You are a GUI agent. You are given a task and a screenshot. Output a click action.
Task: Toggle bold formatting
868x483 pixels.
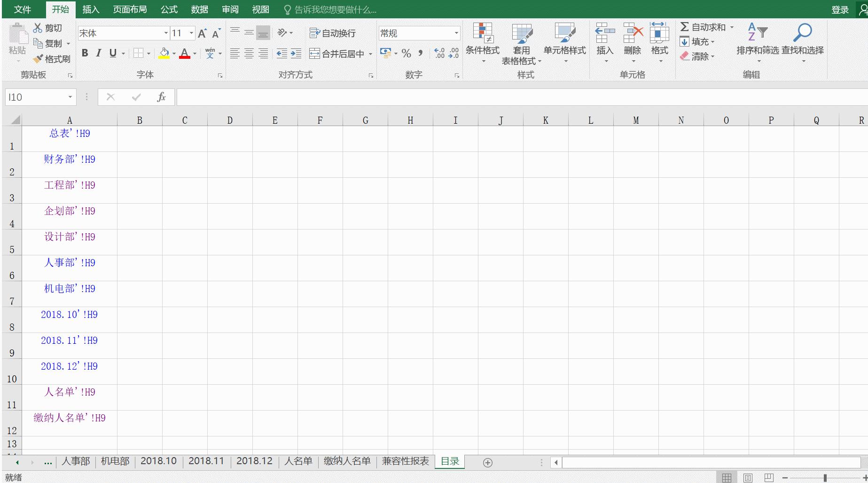[84, 53]
